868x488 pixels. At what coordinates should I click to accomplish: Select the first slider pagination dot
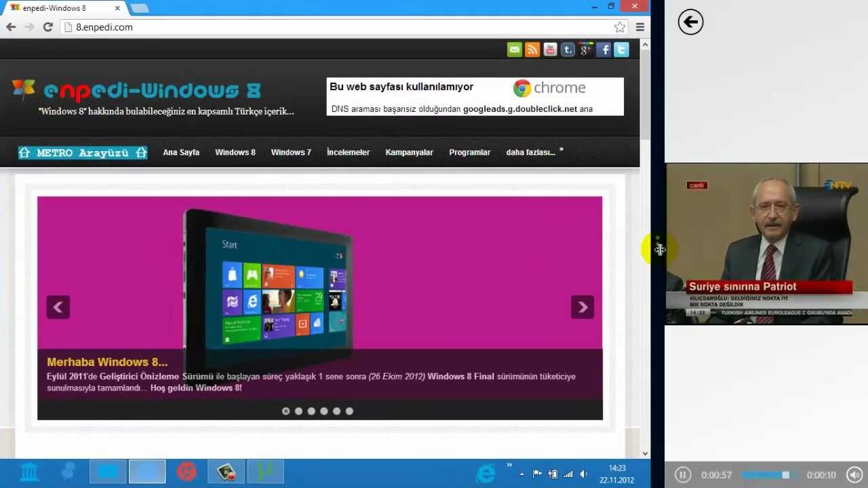tap(285, 411)
